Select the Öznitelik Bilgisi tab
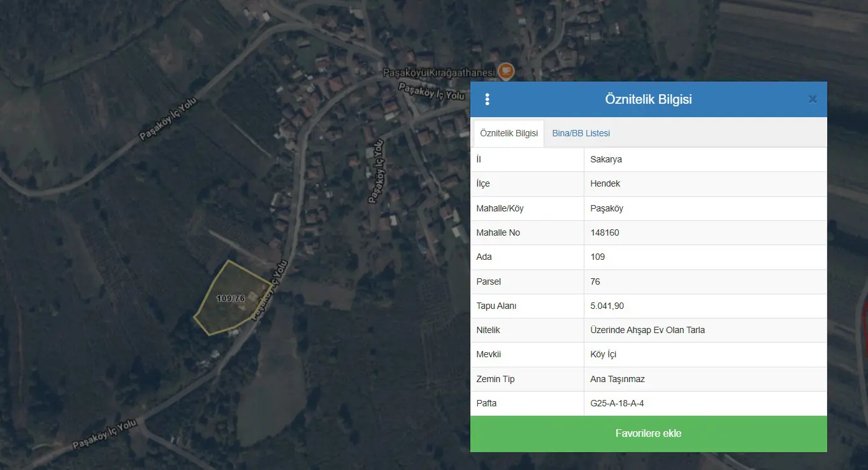The image size is (868, 470). point(509,133)
